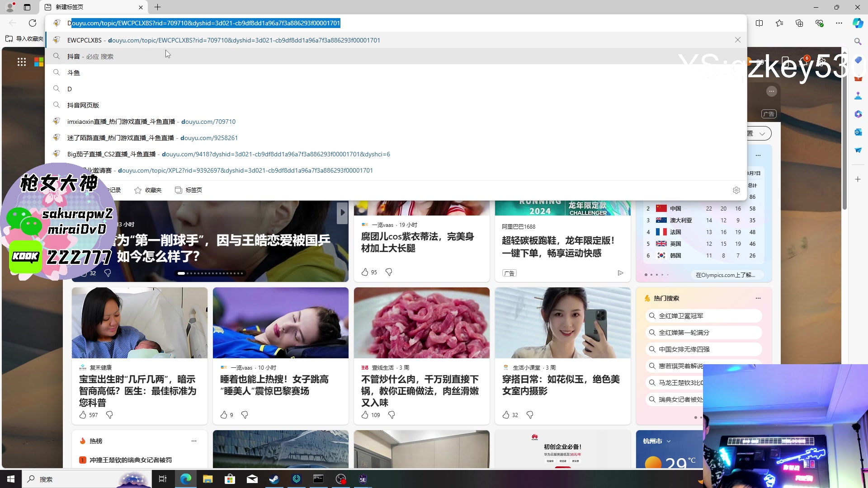Dislike the 不管炒什么肉 article

point(392,415)
